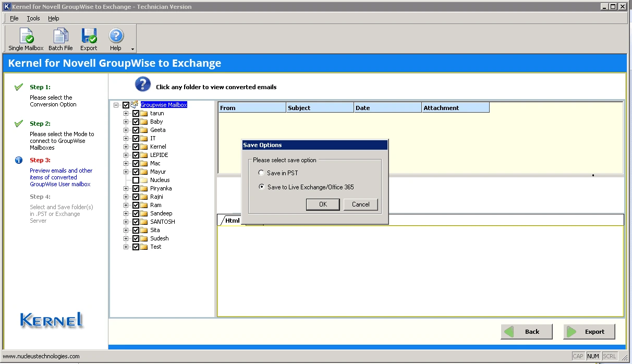This screenshot has height=364, width=632.
Task: Click the Help question mark toolbar icon
Action: pos(116,35)
